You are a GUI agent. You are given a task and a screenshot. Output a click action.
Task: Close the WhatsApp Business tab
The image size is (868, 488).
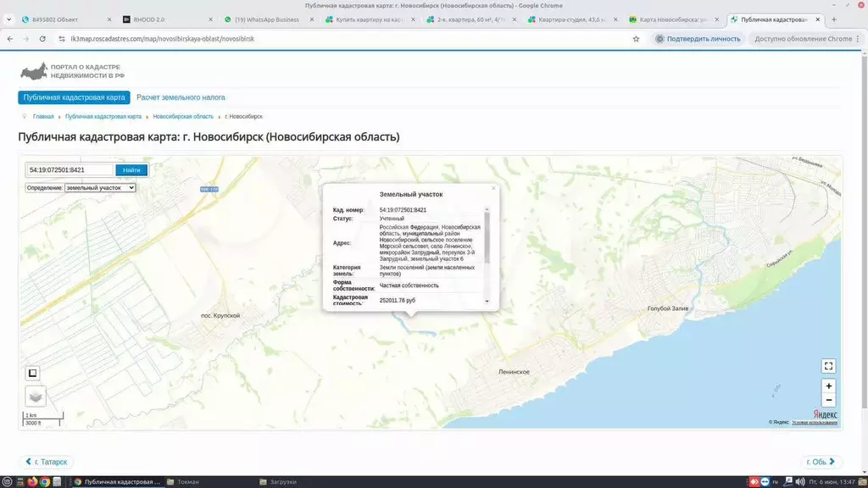tap(312, 19)
